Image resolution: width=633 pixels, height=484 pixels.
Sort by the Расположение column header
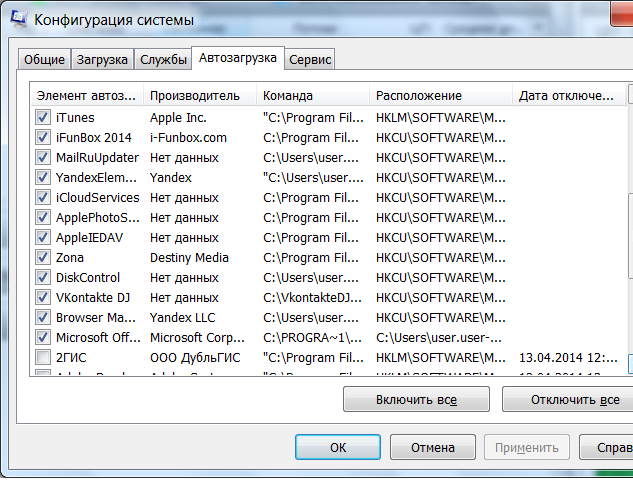(x=441, y=96)
